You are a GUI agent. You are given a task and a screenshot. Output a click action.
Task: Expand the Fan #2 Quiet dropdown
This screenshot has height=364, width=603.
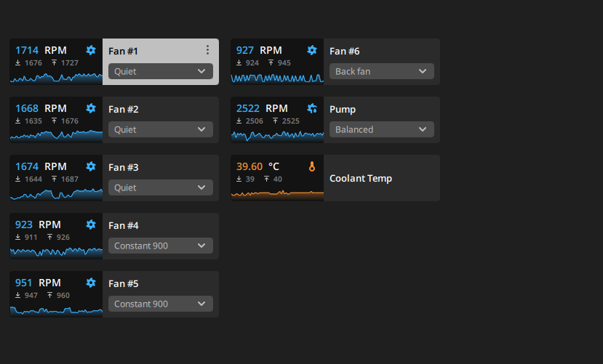click(x=161, y=129)
